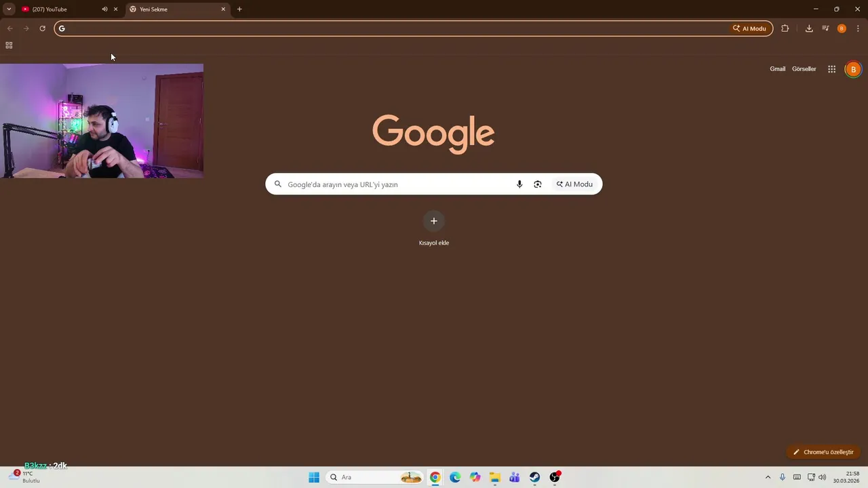Click AI Modu in the search box
This screenshot has width=868, height=488.
pyautogui.click(x=574, y=184)
